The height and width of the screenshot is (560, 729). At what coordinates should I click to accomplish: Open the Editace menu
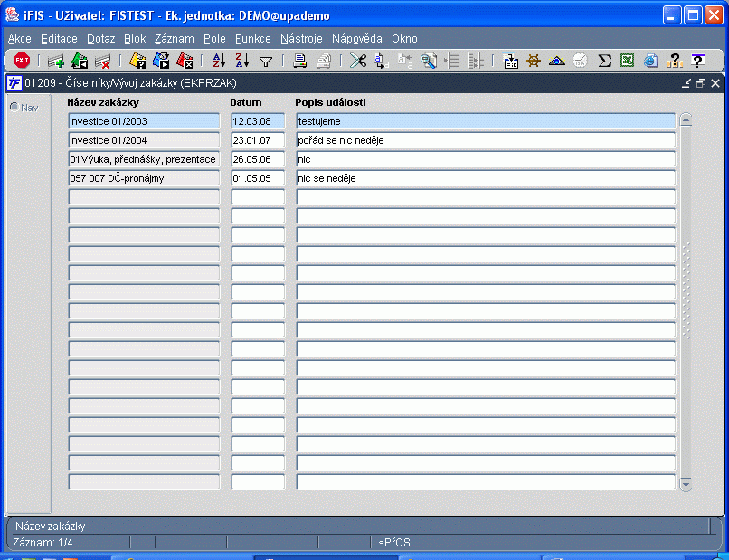pyautogui.click(x=59, y=39)
